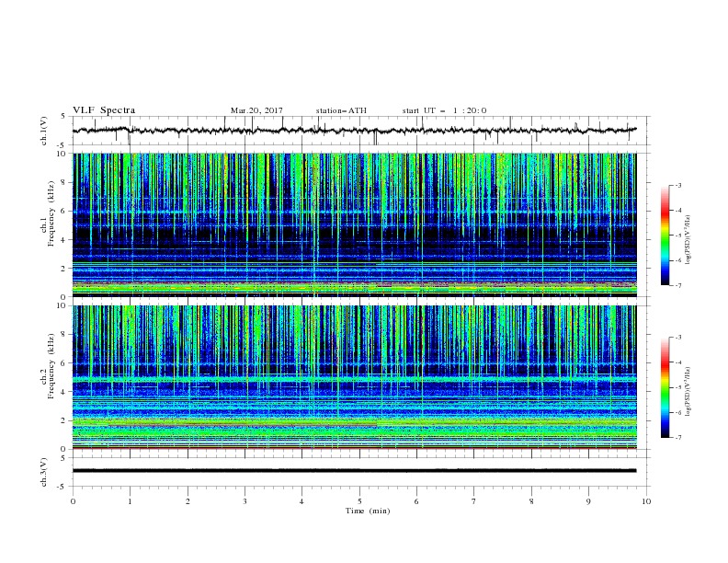Click the ch.1 colorbar "log(PSD)(V²/Hz)" label
Viewport: 728px width, 563px height.
coord(688,240)
